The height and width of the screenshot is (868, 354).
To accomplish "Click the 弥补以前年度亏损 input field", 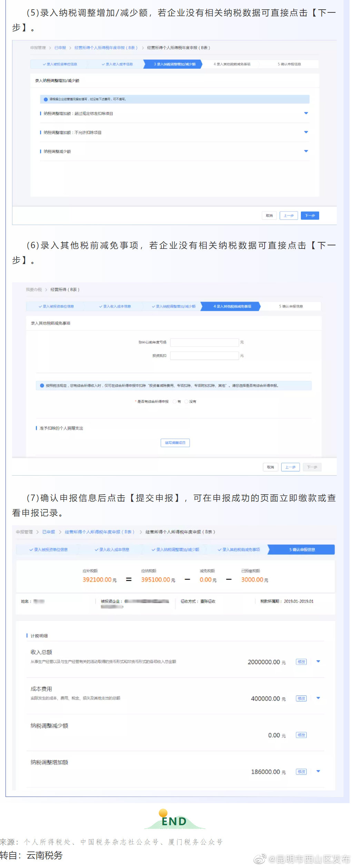I will tap(205, 342).
